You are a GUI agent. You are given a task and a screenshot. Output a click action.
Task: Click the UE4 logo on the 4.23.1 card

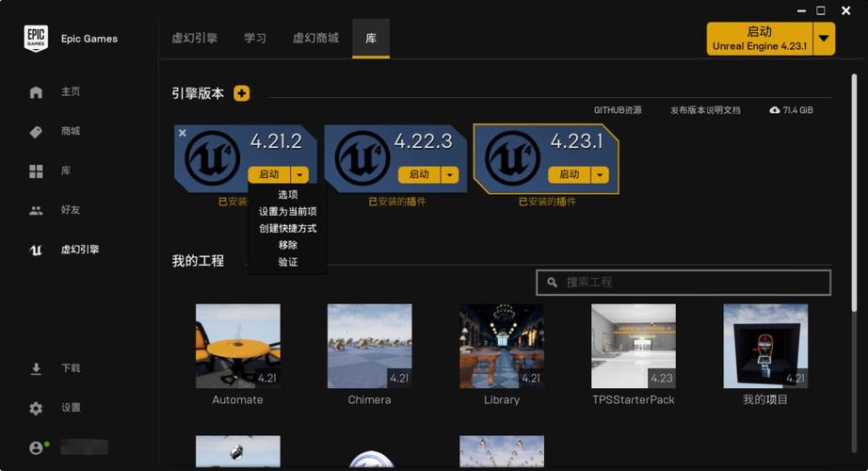click(512, 158)
